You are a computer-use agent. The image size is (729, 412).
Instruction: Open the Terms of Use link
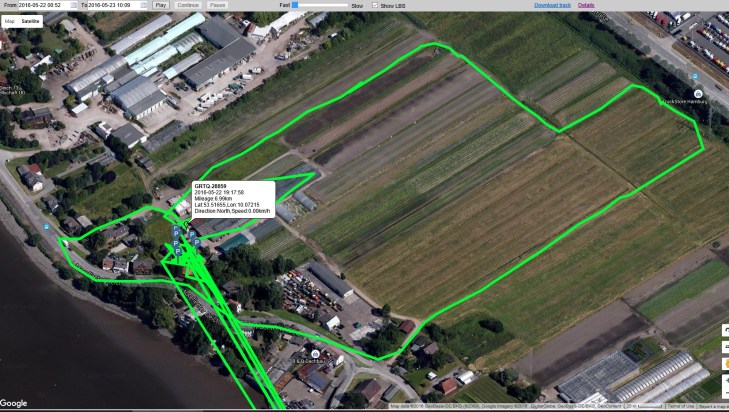[x=680, y=406]
